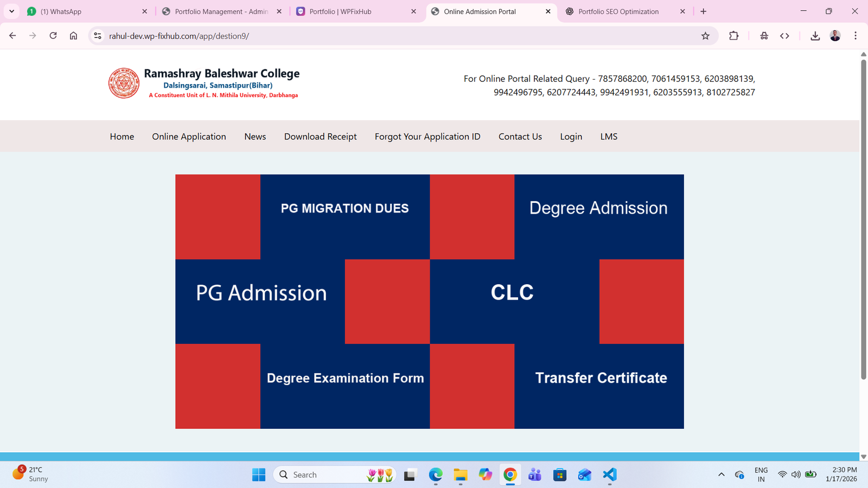This screenshot has width=868, height=488.
Task: Click the browser Home icon
Action: pos(73,36)
